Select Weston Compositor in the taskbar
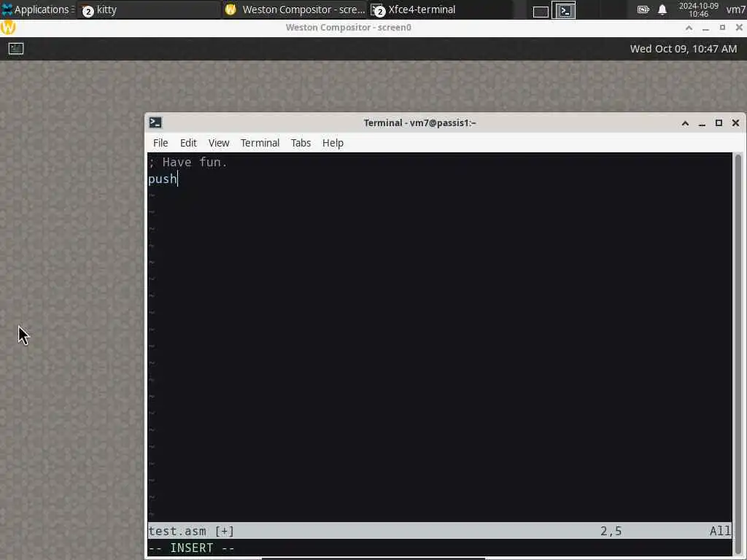The width and height of the screenshot is (747, 560). click(295, 9)
